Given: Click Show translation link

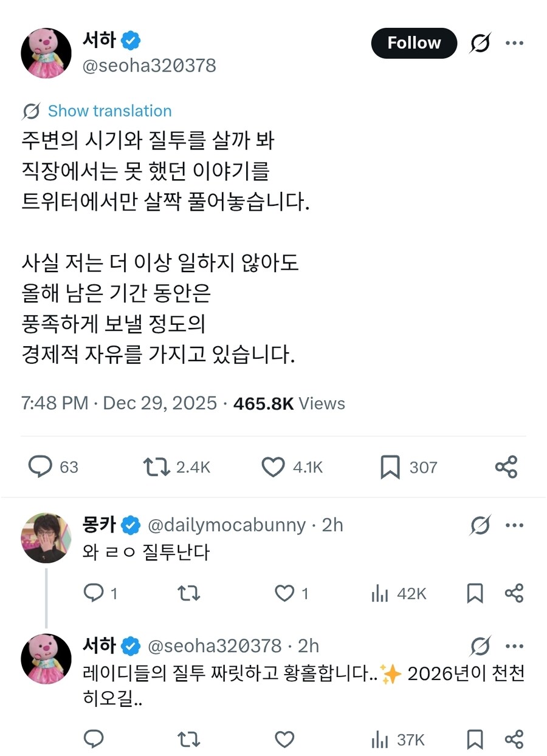Looking at the screenshot, I should pos(109,111).
